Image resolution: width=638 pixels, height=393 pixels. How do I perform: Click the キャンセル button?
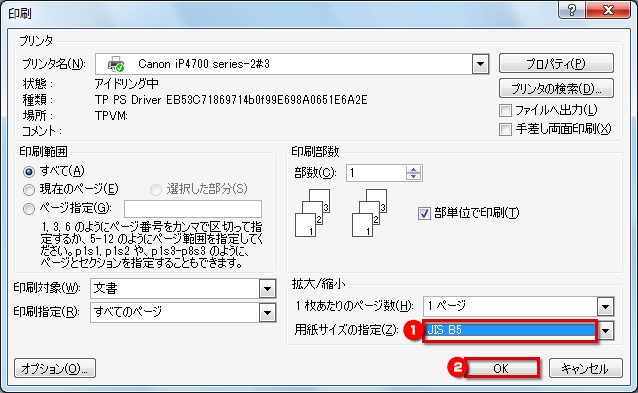(x=585, y=368)
